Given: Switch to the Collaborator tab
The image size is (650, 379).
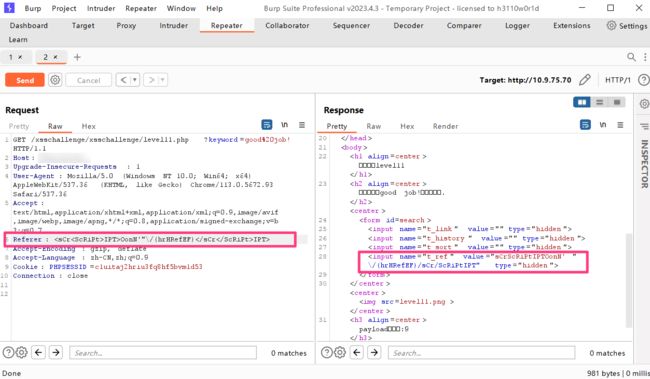Looking at the screenshot, I should pyautogui.click(x=287, y=25).
